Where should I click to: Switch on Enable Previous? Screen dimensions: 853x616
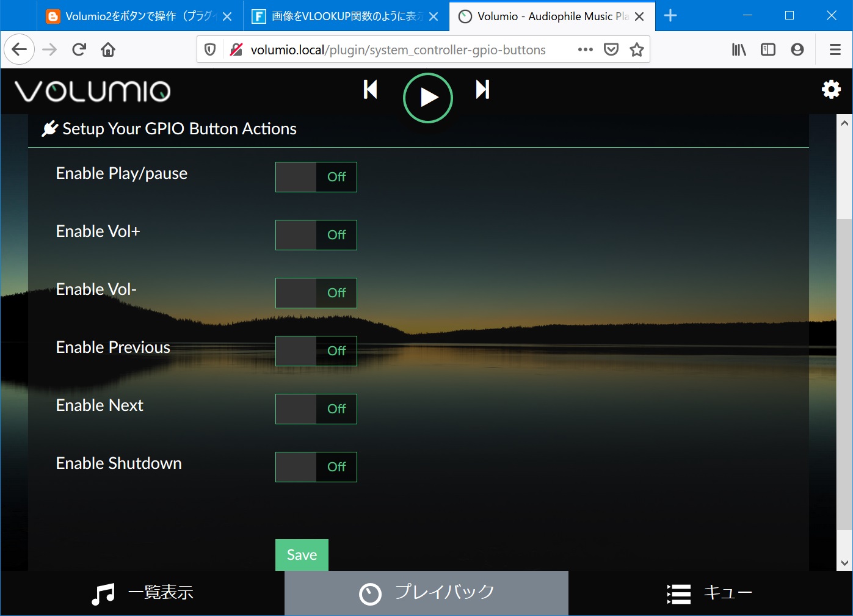click(316, 350)
